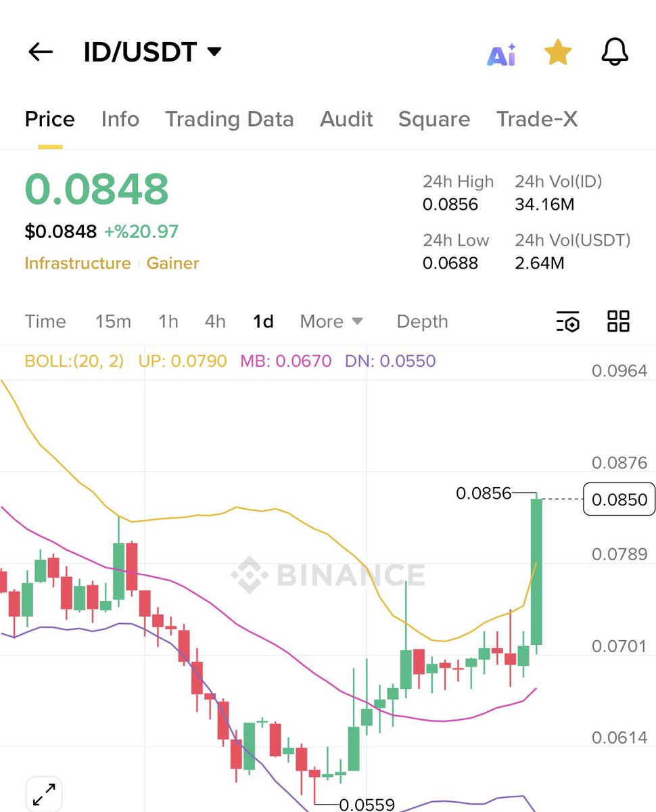Screen dimensions: 656x812
Task: Tap the DN: 0.0550 band value
Action: pos(390,361)
